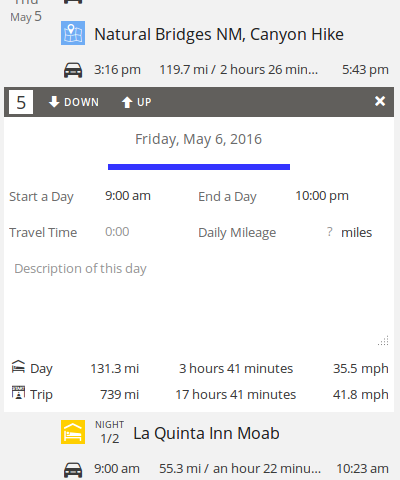The image size is (400, 480).
Task: Edit the Start a Day time 9:00 am
Action: 128,196
